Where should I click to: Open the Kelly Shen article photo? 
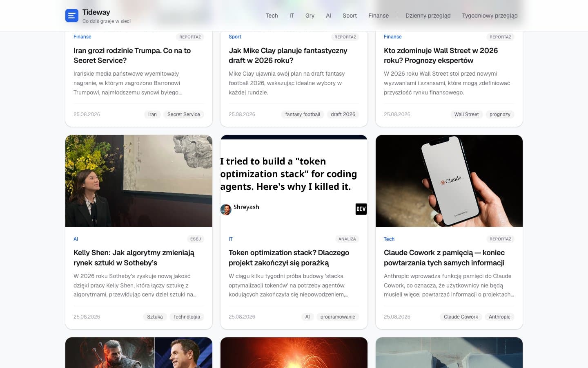139,181
